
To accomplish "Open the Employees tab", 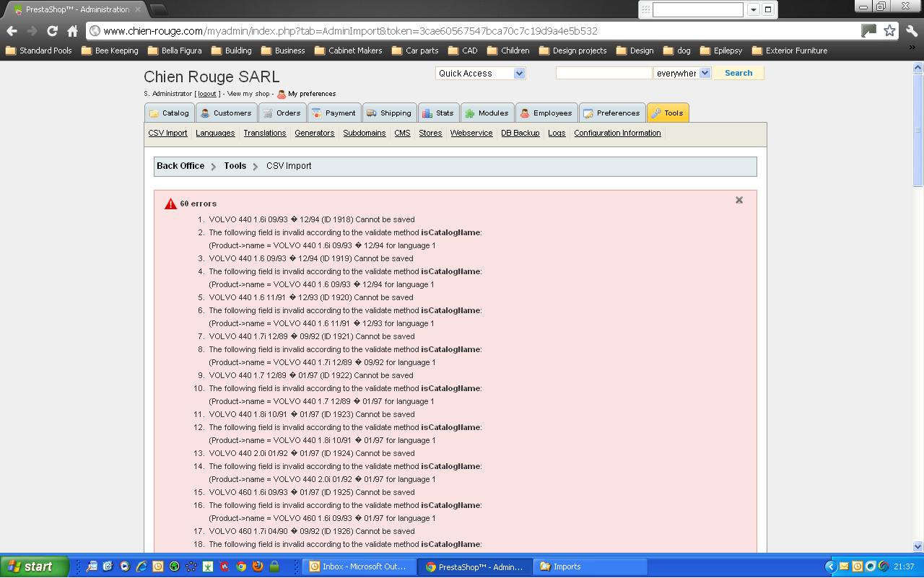I will [546, 113].
